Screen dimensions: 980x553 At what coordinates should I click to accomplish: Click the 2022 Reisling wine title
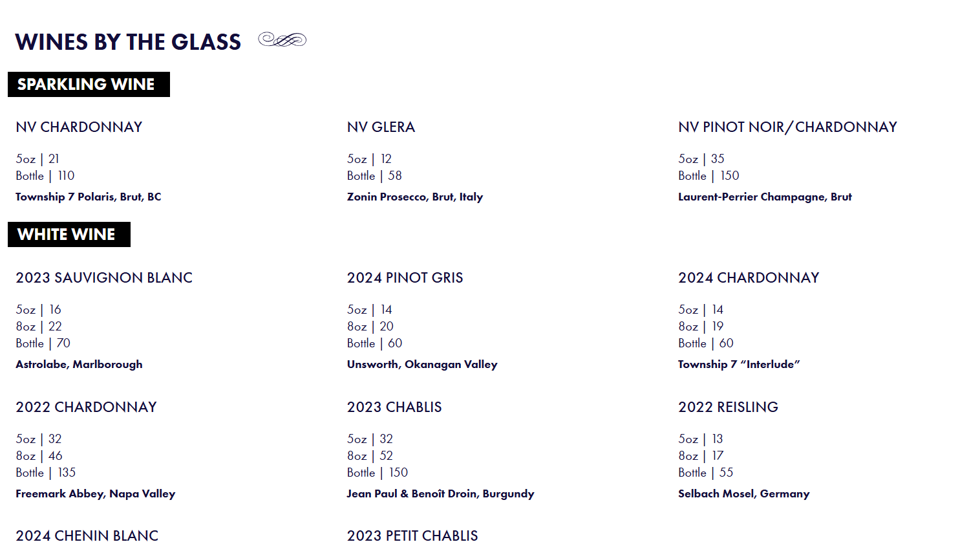pos(728,407)
